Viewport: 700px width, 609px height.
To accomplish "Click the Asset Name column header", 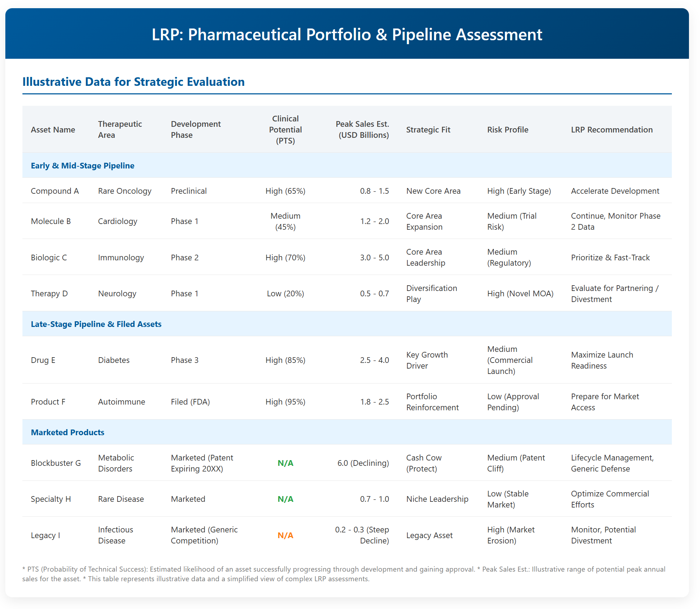I will pyautogui.click(x=53, y=130).
